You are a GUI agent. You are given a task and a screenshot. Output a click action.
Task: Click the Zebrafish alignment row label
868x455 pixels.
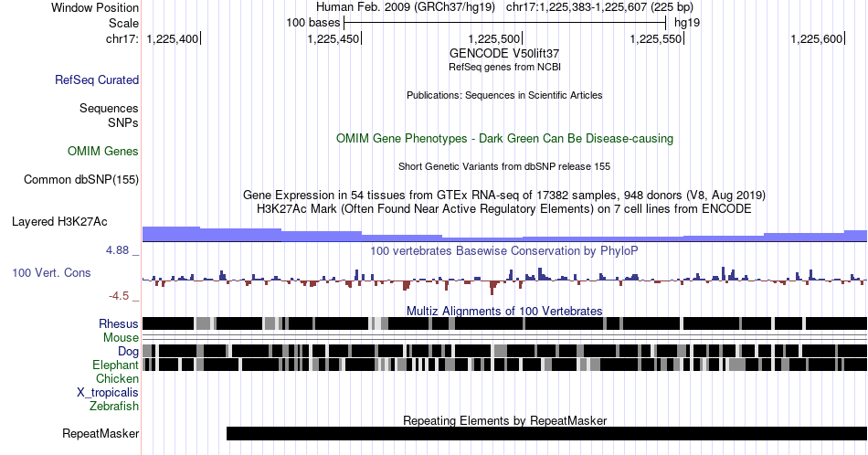coord(113,407)
